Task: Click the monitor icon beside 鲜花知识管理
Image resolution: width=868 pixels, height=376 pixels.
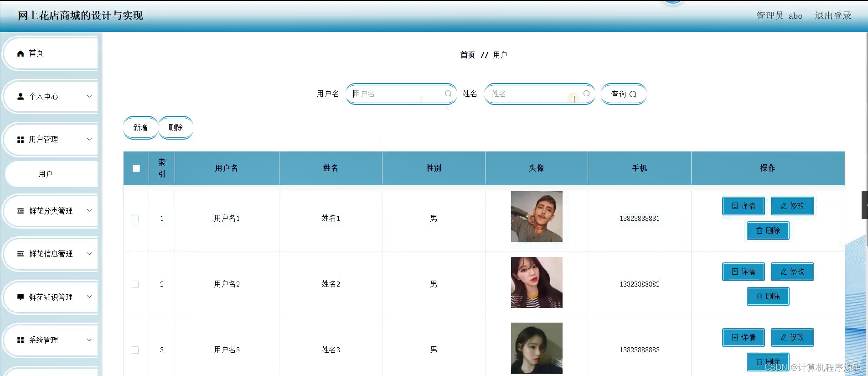Action: 21,297
